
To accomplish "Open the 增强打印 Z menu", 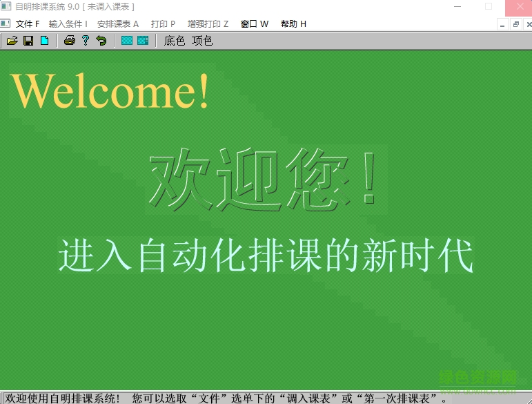I will [208, 24].
